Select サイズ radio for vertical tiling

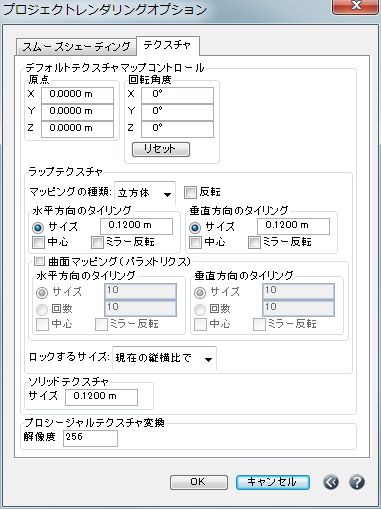195,227
